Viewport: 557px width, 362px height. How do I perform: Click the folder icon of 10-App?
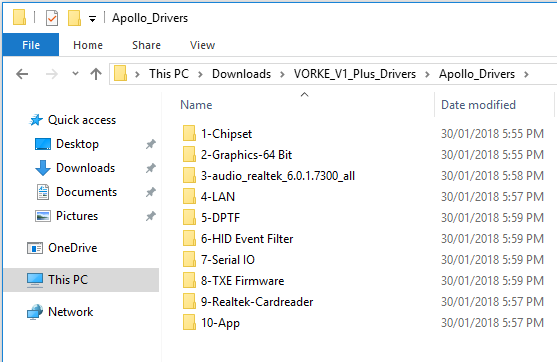[x=189, y=323]
